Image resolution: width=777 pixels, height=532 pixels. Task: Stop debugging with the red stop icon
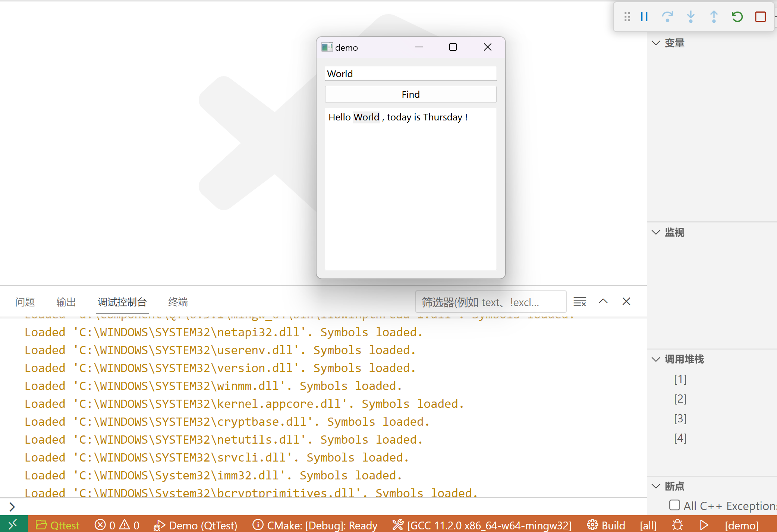tap(760, 17)
